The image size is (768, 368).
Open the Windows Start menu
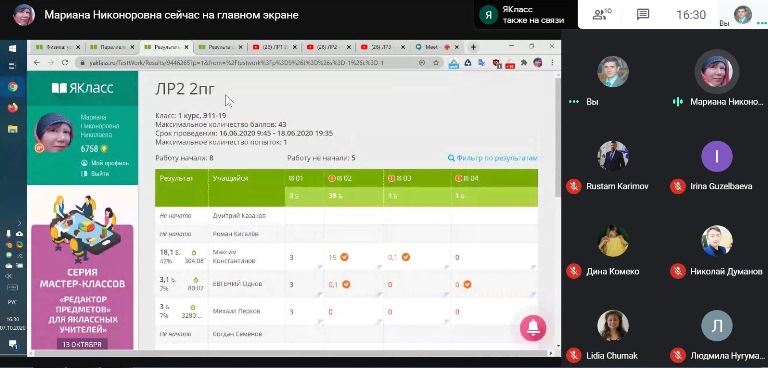pyautogui.click(x=13, y=48)
